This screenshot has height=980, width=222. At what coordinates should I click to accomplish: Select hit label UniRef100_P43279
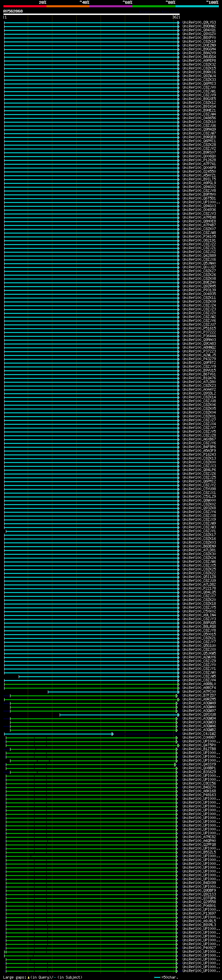(199, 359)
